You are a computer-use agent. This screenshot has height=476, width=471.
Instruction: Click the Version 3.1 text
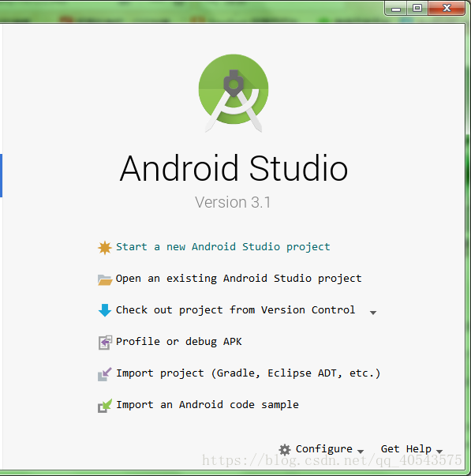(x=233, y=203)
